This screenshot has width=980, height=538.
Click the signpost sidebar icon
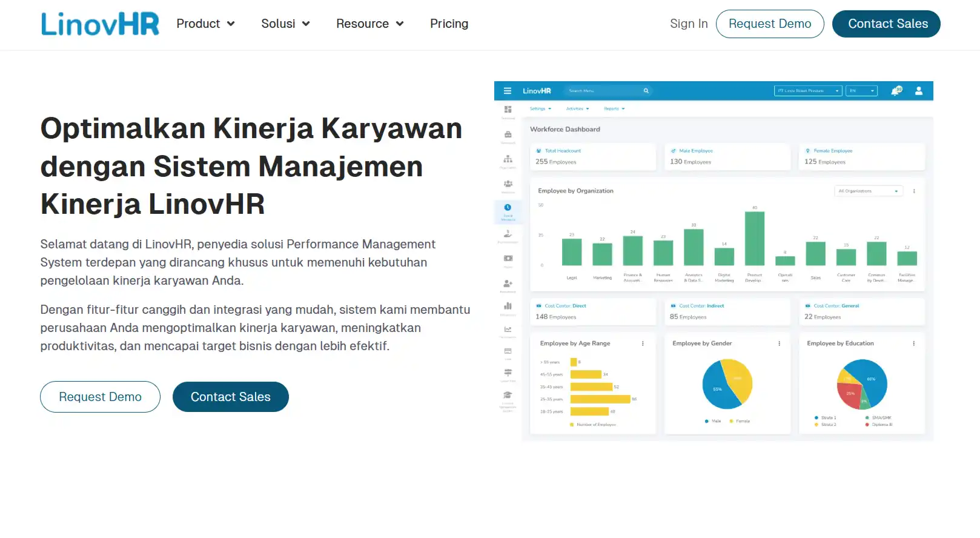pyautogui.click(x=508, y=373)
